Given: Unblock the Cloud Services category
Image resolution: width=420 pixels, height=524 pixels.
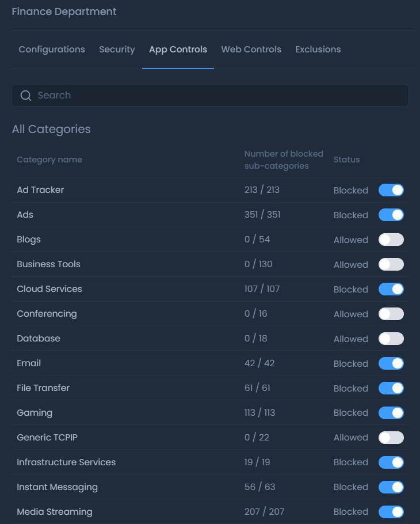Looking at the screenshot, I should click(x=391, y=289).
